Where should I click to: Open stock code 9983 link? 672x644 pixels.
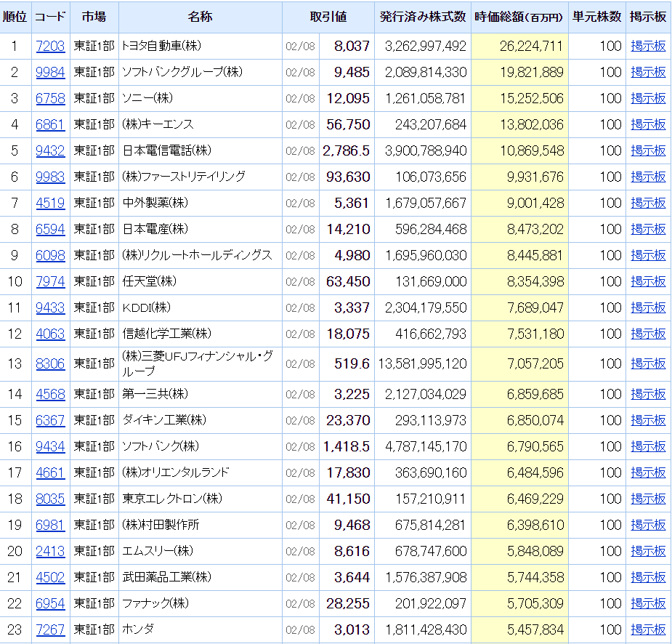[50, 177]
